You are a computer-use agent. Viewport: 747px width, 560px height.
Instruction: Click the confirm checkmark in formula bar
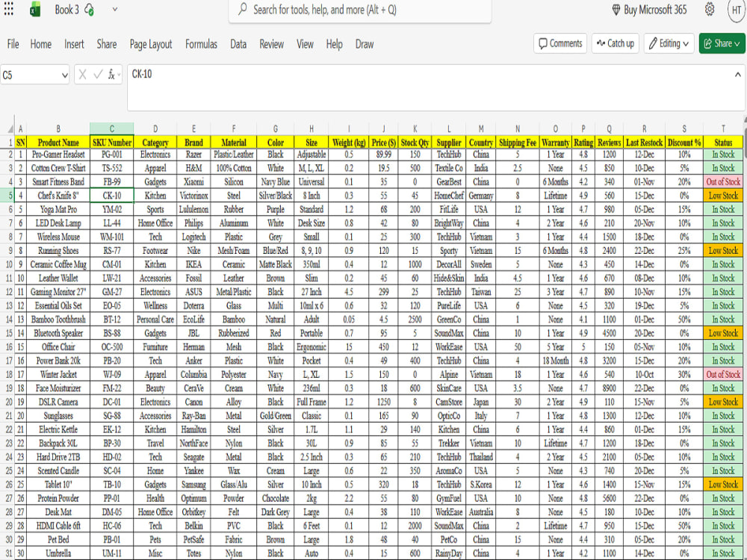coord(98,74)
